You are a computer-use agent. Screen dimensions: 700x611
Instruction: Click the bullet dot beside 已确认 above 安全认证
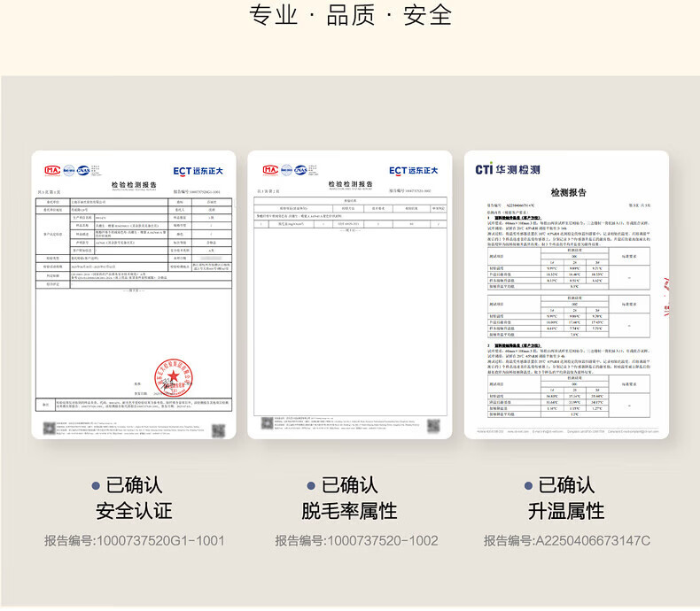tap(96, 485)
